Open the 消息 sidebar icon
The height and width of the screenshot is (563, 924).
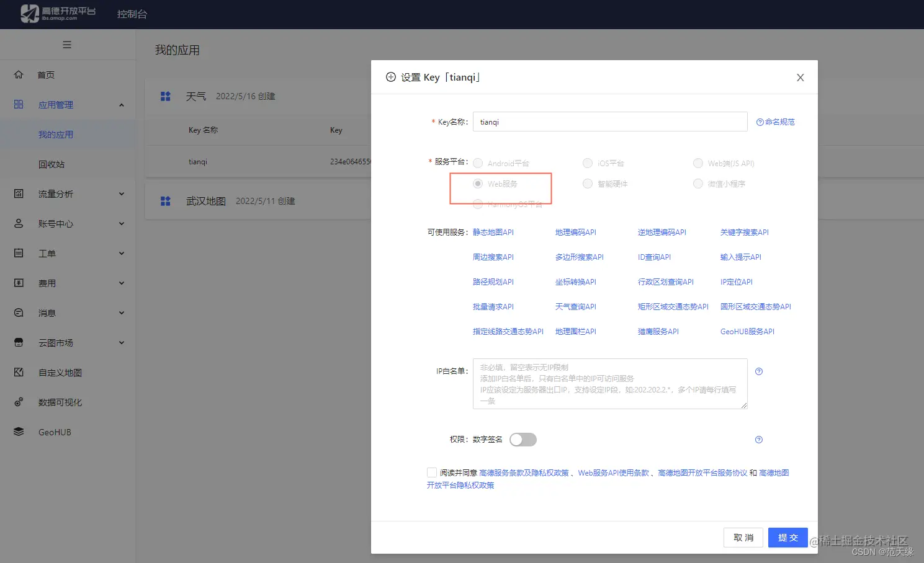[18, 313]
